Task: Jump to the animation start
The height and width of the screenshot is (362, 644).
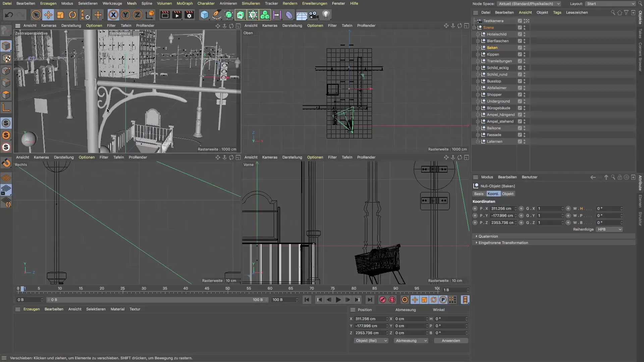Action: point(307,300)
